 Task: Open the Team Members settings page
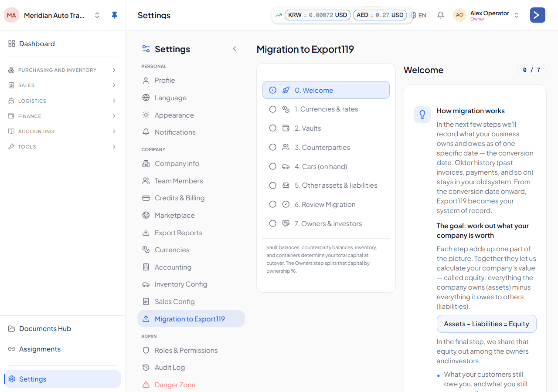click(191, 181)
